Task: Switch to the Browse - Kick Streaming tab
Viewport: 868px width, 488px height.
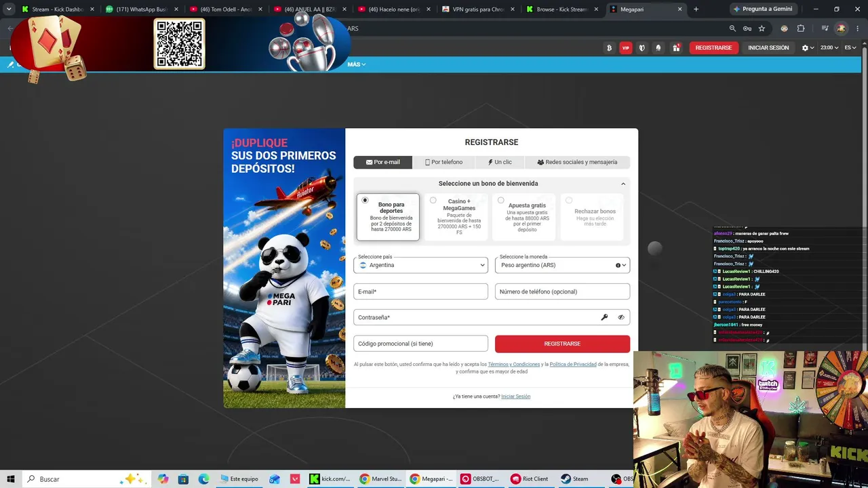Action: click(x=562, y=9)
